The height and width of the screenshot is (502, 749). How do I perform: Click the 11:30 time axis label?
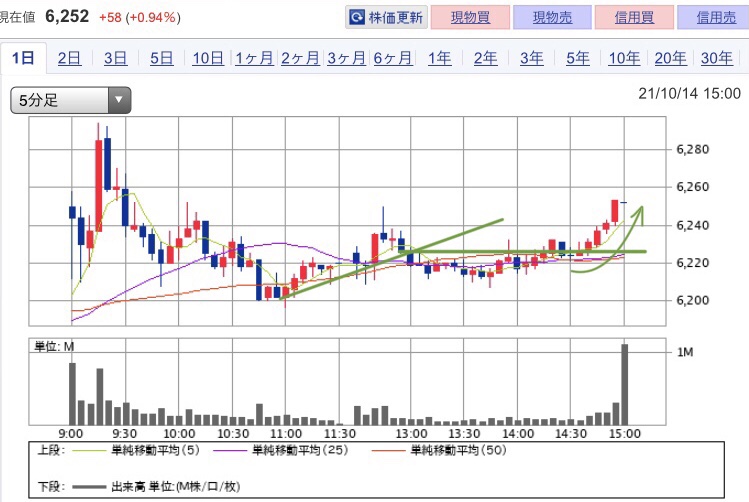(x=340, y=434)
